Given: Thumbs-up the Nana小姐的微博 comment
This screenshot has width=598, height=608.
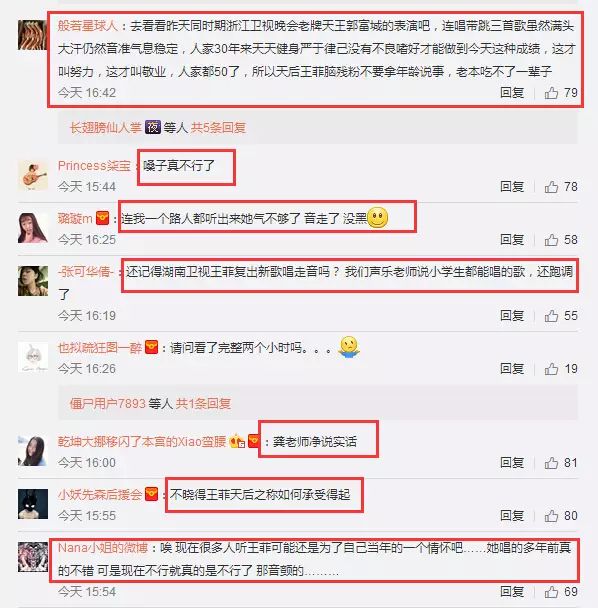Looking at the screenshot, I should [x=551, y=592].
